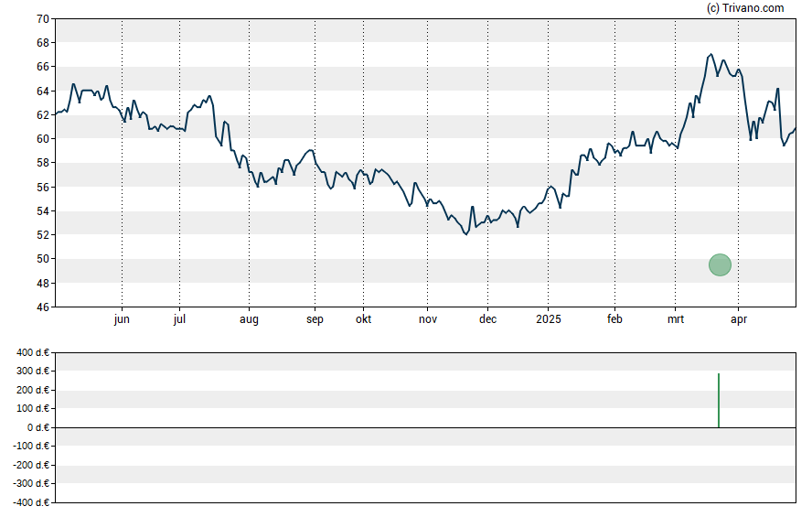Click the '48' price axis label
Image resolution: width=812 pixels, height=517 pixels.
point(43,284)
